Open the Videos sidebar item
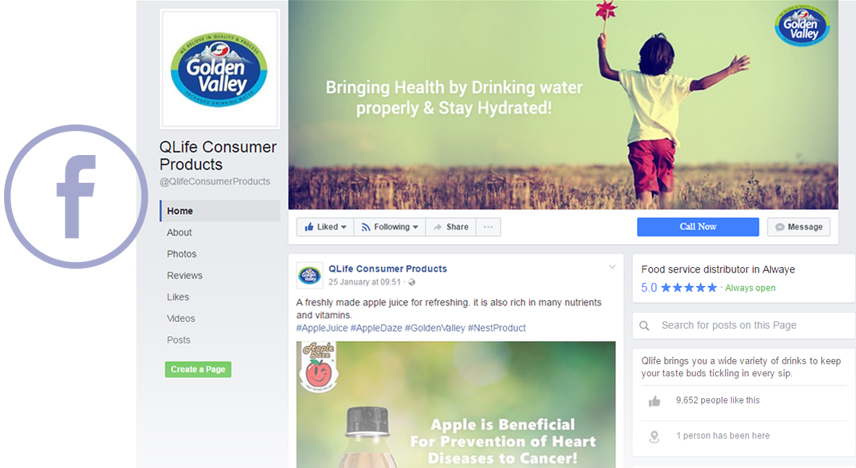 click(x=181, y=318)
